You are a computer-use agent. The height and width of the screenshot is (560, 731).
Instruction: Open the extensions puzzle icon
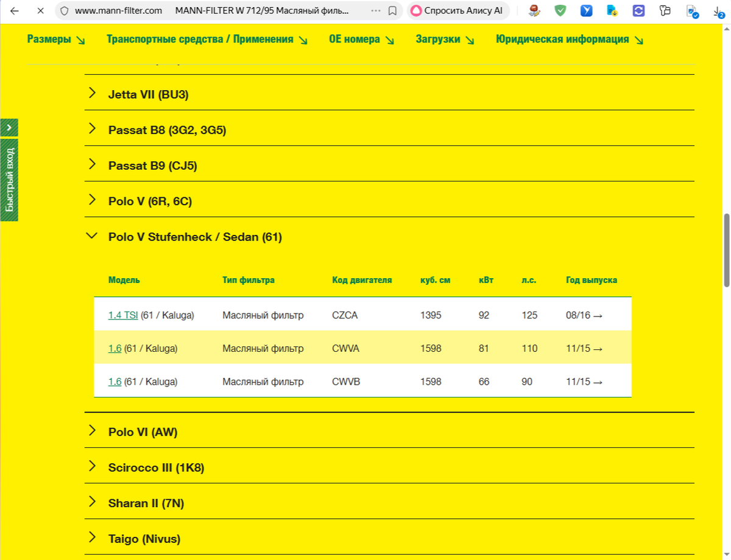(x=665, y=11)
